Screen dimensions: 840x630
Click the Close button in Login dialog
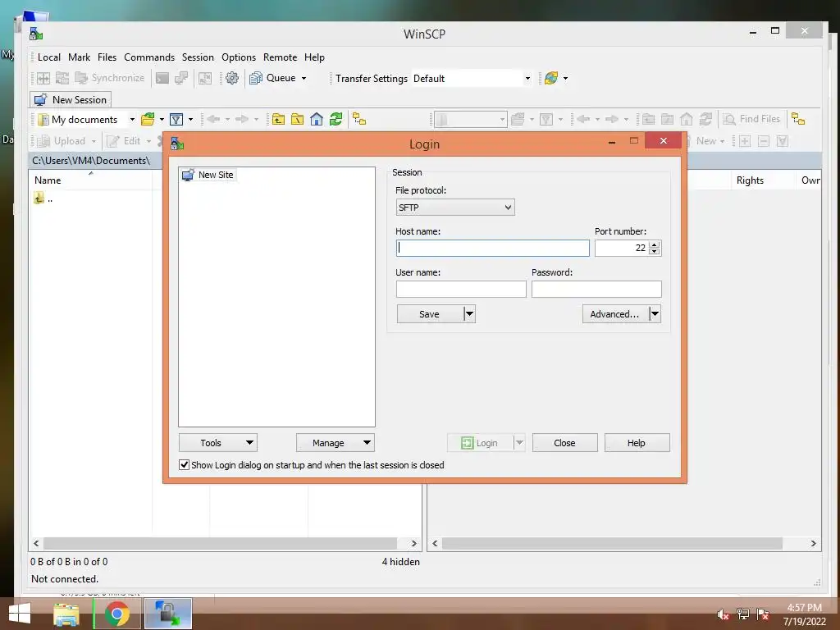[x=564, y=443]
